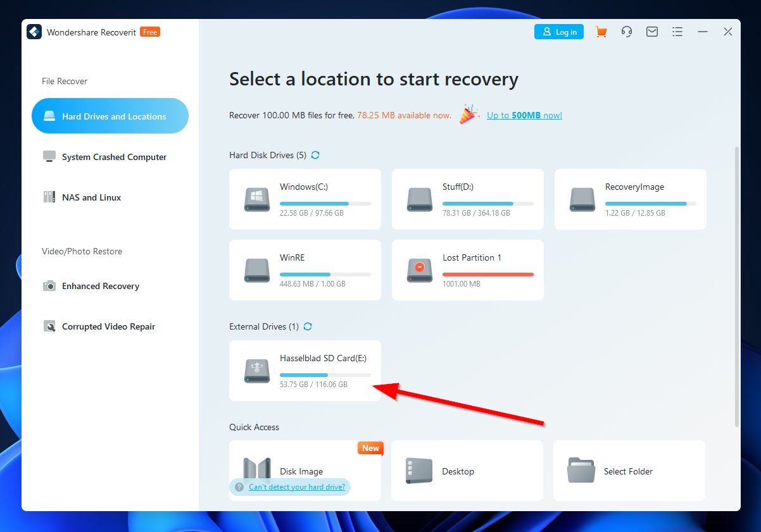This screenshot has height=532, width=761.
Task: Click the party popper promo icon
Action: point(469,114)
